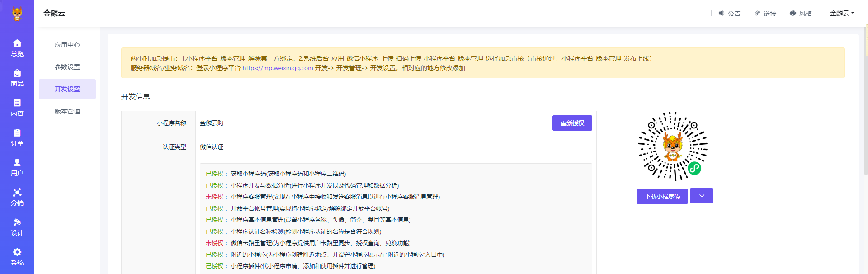Image resolution: width=868 pixels, height=274 pixels.
Task: Open the 内容 content sidebar item
Action: (17, 108)
